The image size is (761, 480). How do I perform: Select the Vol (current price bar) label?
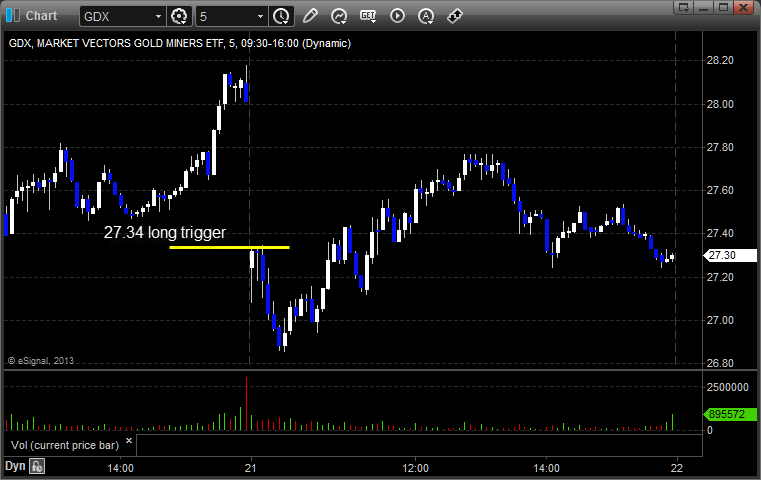[65, 445]
